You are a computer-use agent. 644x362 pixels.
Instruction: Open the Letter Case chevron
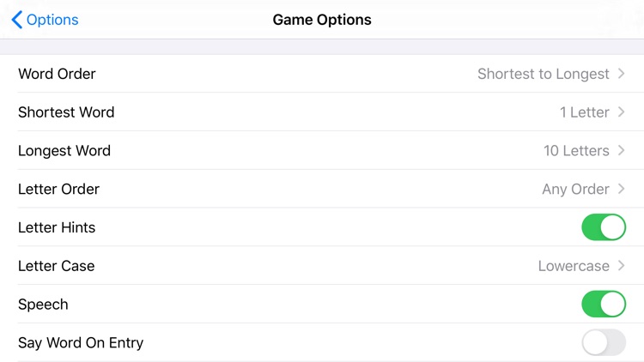622,266
